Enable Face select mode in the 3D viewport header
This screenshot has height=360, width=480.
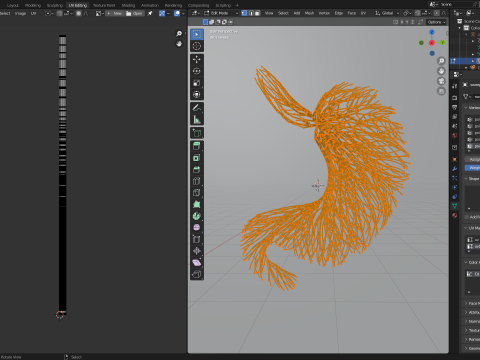tap(257, 13)
